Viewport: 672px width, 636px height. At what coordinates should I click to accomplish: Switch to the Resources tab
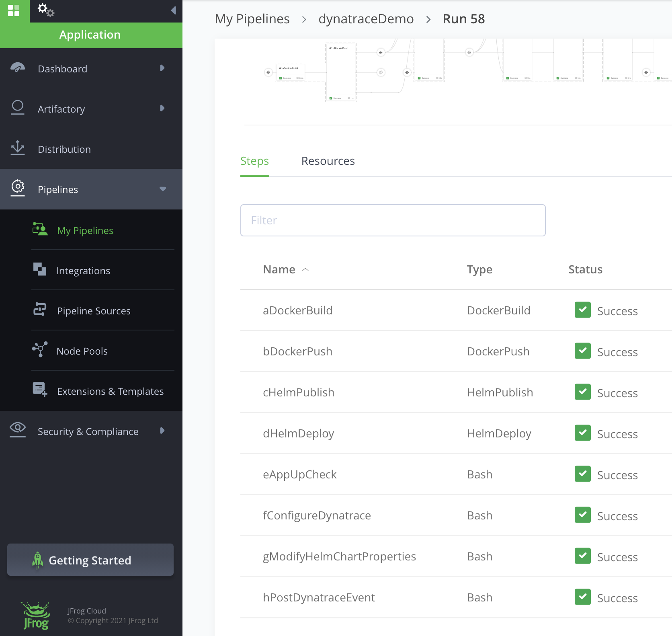(328, 161)
